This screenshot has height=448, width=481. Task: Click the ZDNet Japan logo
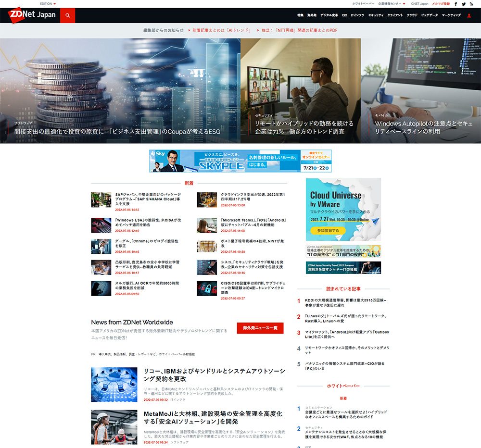coord(31,15)
